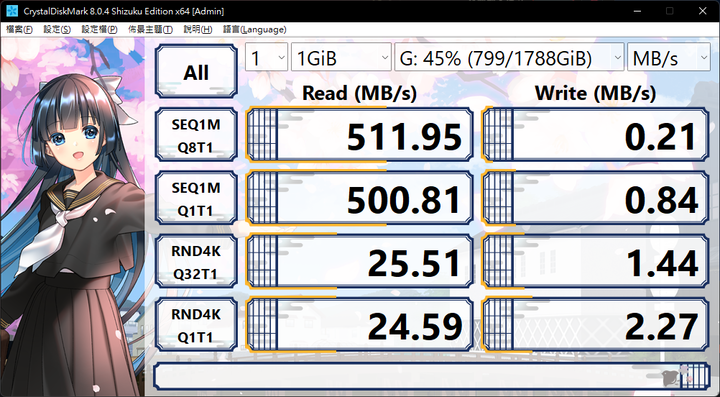Start all benchmarks with All button
The image size is (720, 397).
196,72
